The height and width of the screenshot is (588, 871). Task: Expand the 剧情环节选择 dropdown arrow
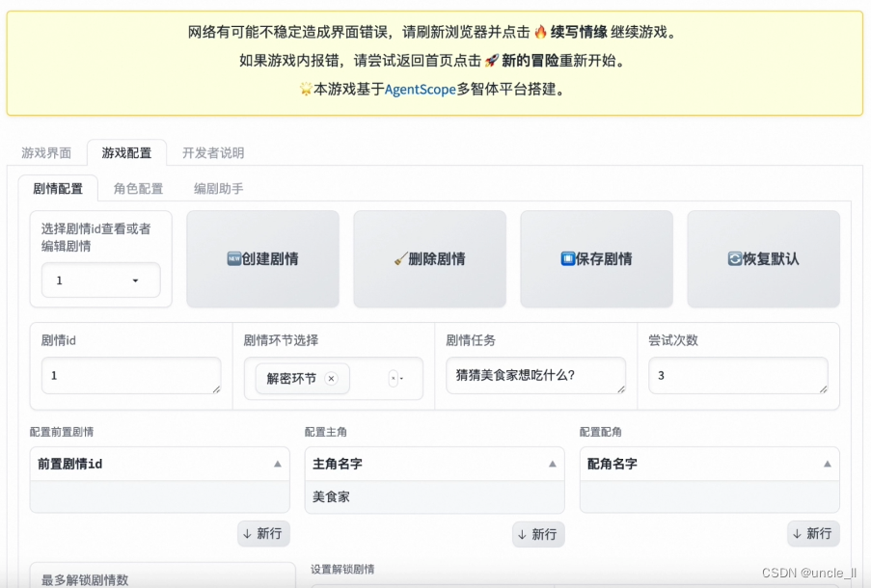(x=402, y=379)
